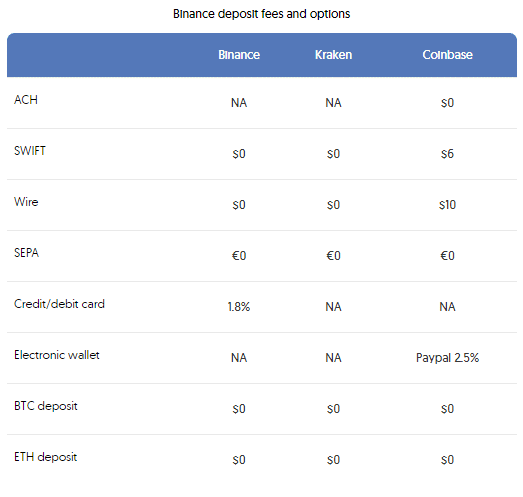Click the Binance column header
Viewport: 523px width, 497px height.
[x=239, y=55]
